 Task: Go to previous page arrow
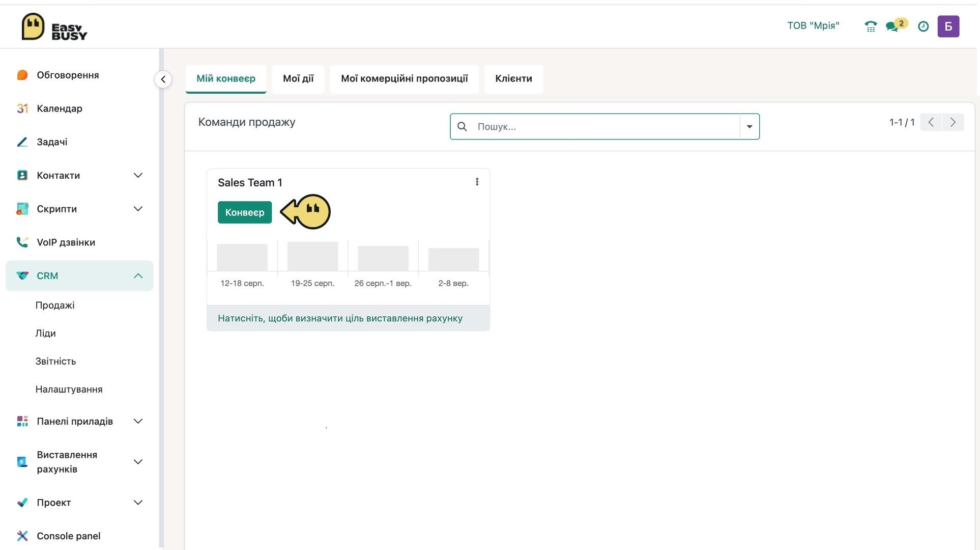click(x=931, y=122)
